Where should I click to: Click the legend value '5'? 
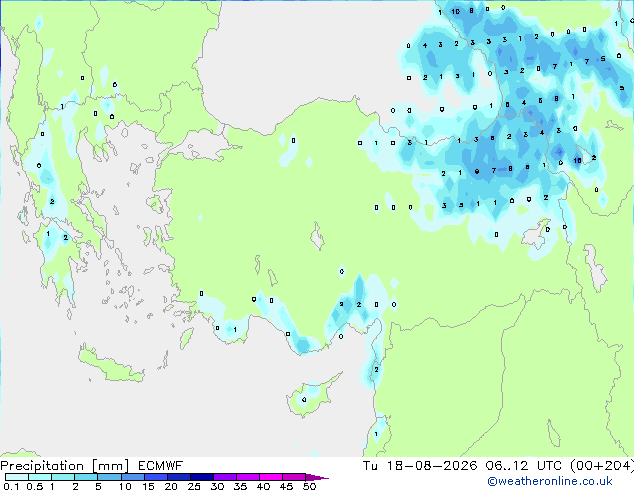pyautogui.click(x=98, y=486)
